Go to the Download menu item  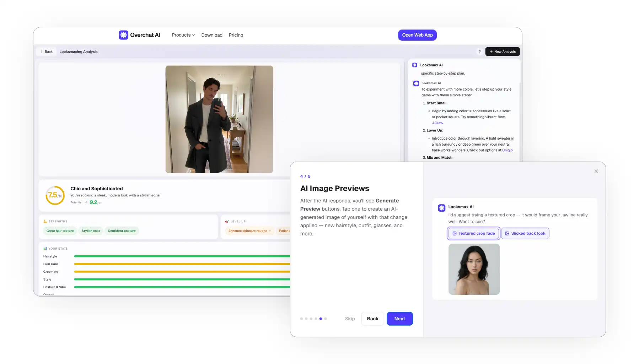coord(211,35)
